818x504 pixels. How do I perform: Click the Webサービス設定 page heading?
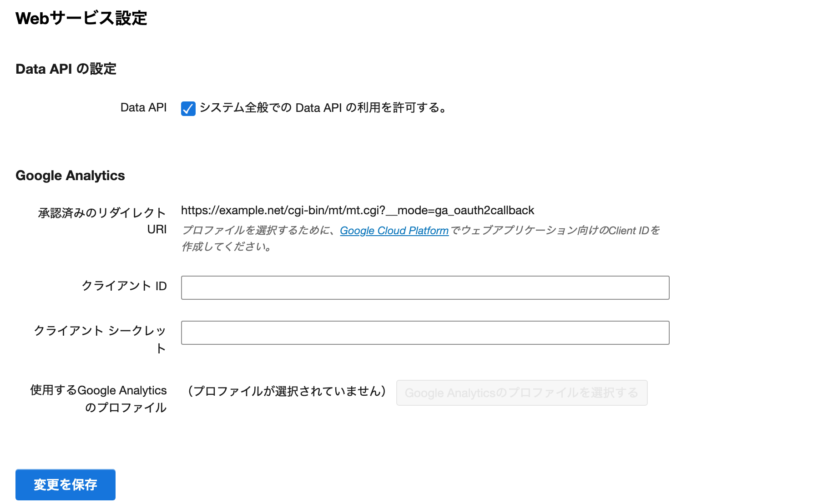(x=81, y=19)
